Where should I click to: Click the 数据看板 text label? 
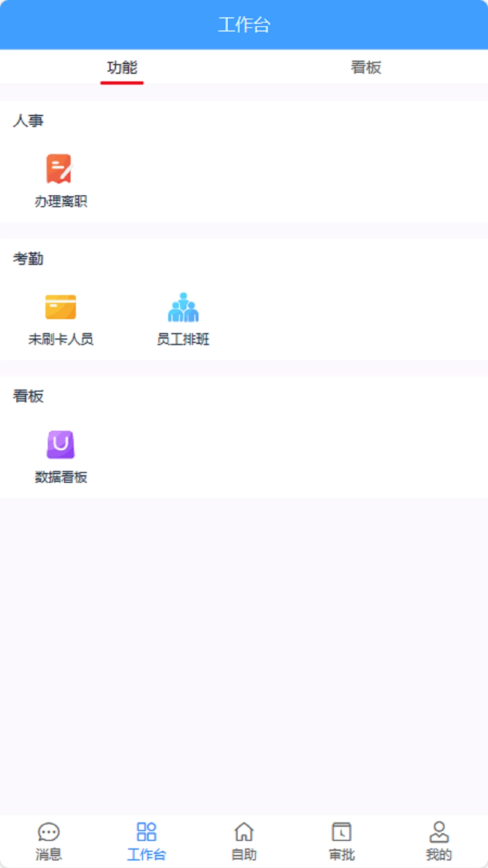(x=61, y=477)
